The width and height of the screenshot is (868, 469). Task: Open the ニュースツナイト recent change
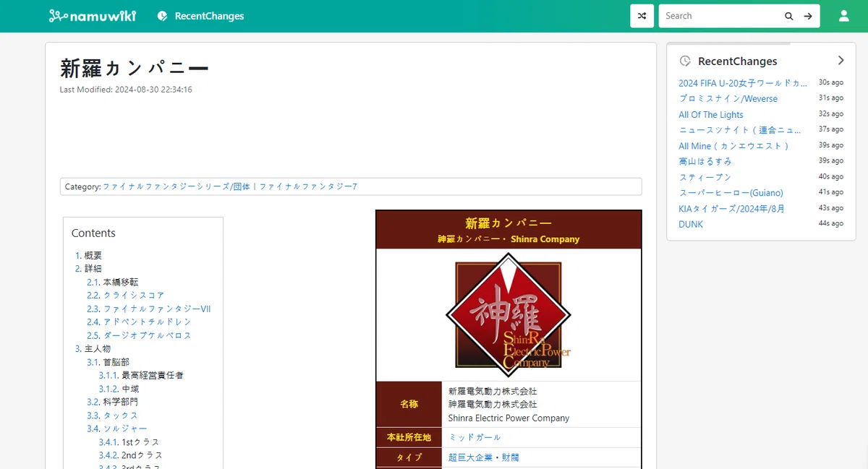click(x=740, y=130)
